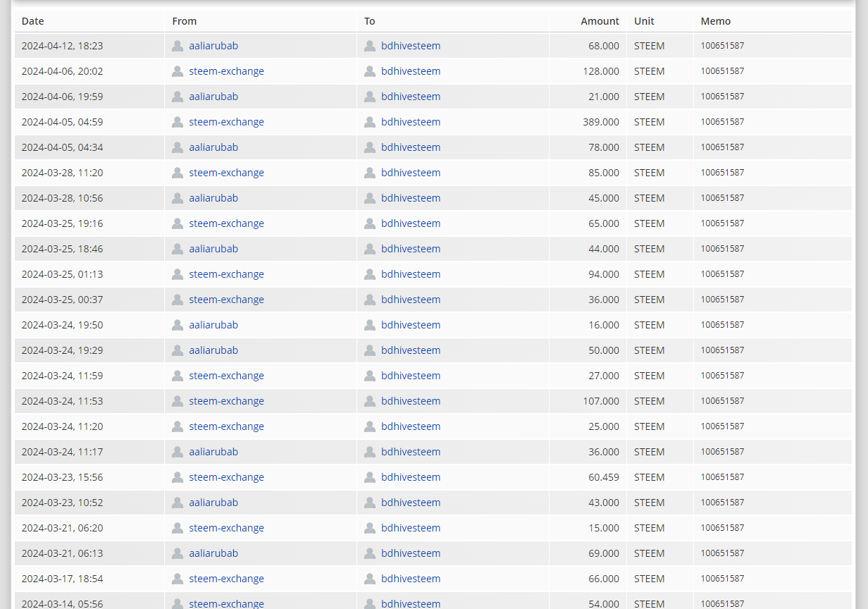Click sender avatar icon in 2024-03-28, 10:56 row
The height and width of the screenshot is (609, 868).
pos(178,198)
